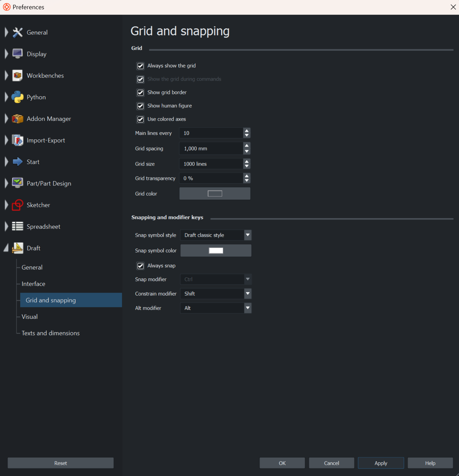The height and width of the screenshot is (476, 459).
Task: Select the Import-Export icon
Action: pos(17,140)
